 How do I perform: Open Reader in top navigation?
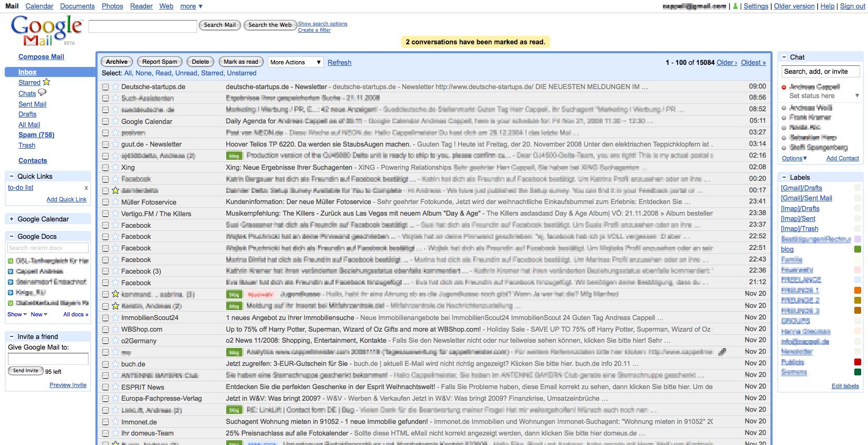(x=141, y=6)
